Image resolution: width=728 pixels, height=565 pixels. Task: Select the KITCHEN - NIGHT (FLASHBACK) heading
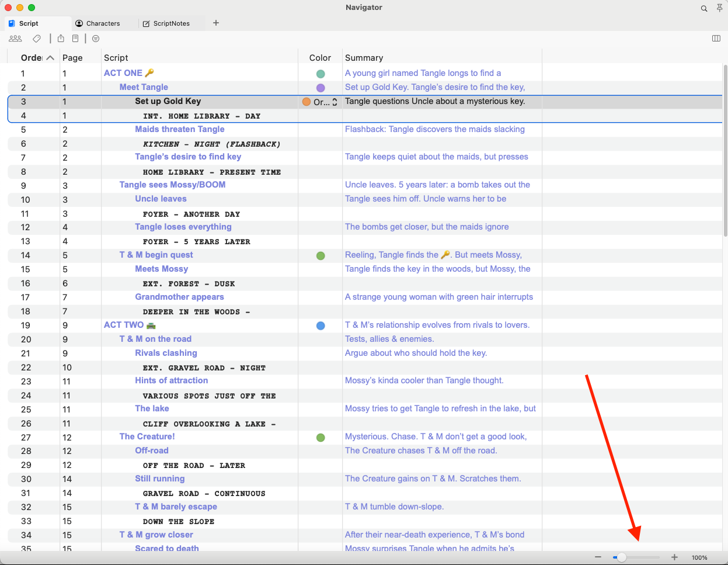[211, 144]
